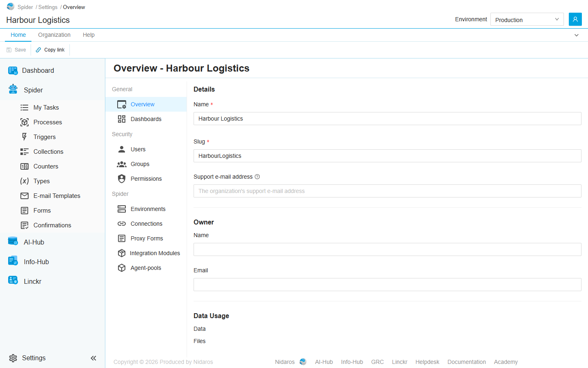
Task: Click the Owner Name input field
Action: coord(387,249)
